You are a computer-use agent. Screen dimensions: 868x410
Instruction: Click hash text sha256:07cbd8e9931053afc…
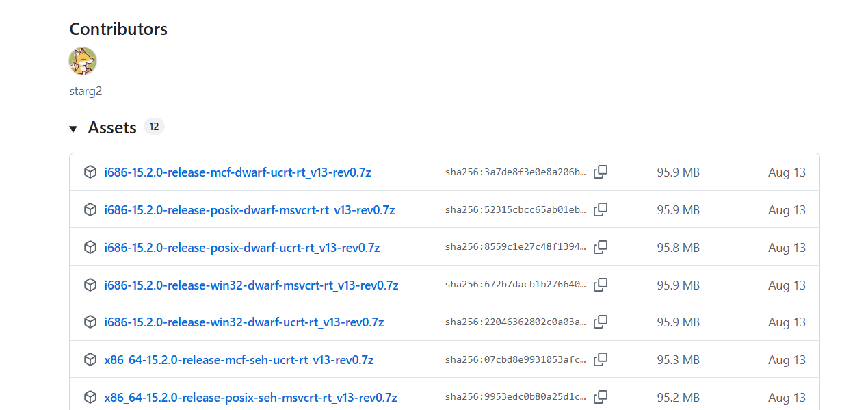point(516,359)
